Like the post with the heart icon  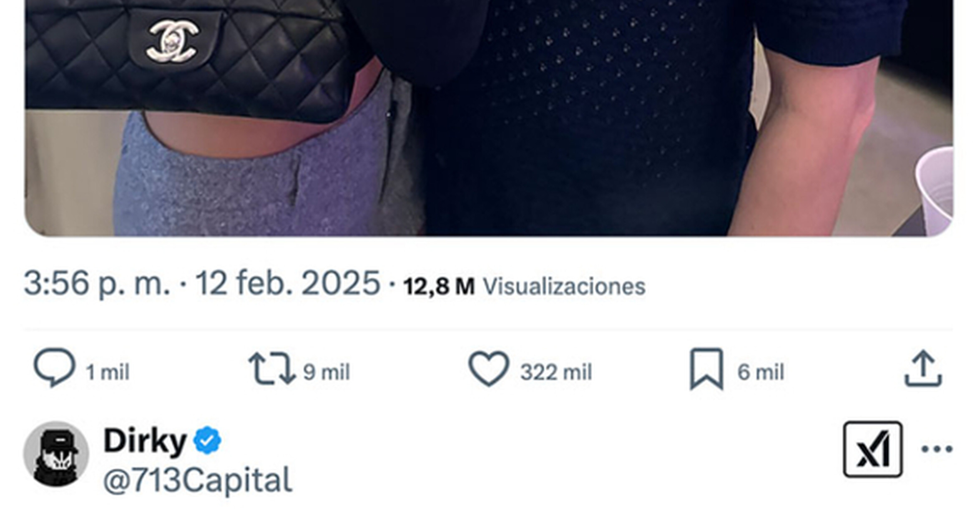tap(489, 369)
